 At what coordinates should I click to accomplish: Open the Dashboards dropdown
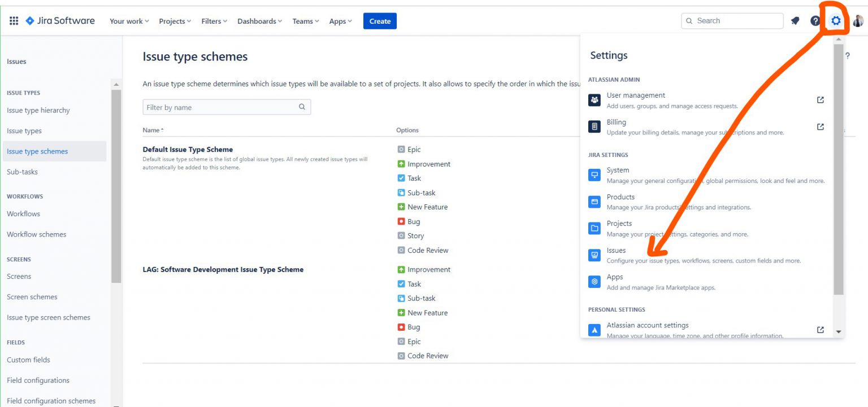pyautogui.click(x=259, y=21)
